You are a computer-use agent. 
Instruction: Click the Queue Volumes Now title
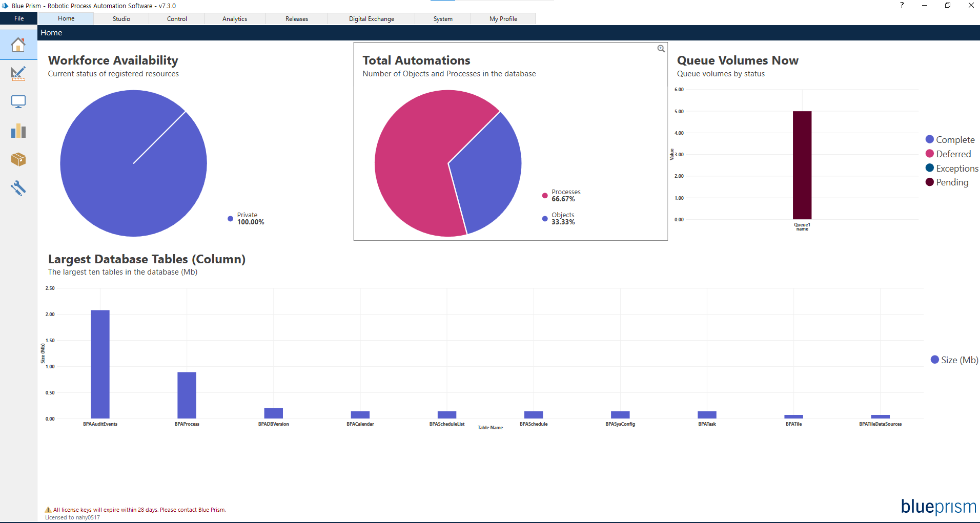click(x=738, y=60)
